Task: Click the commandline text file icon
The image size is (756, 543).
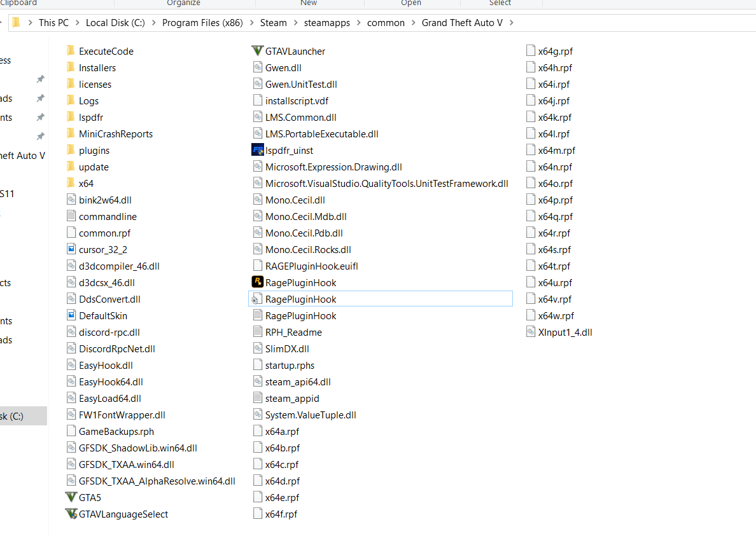Action: [x=71, y=216]
